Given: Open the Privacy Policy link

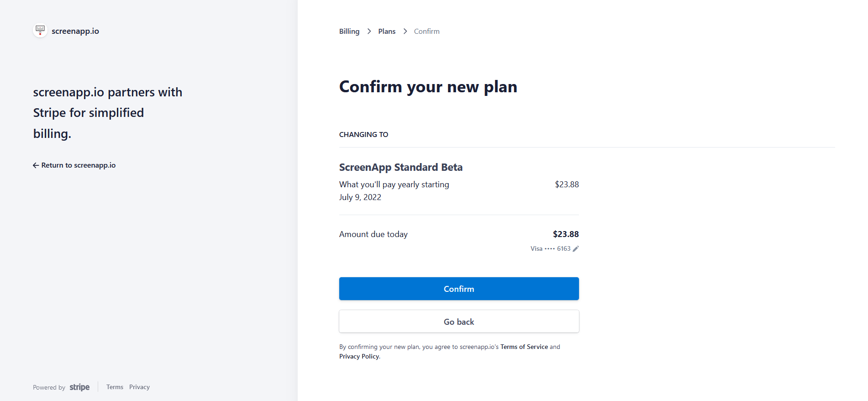Looking at the screenshot, I should pyautogui.click(x=359, y=357).
